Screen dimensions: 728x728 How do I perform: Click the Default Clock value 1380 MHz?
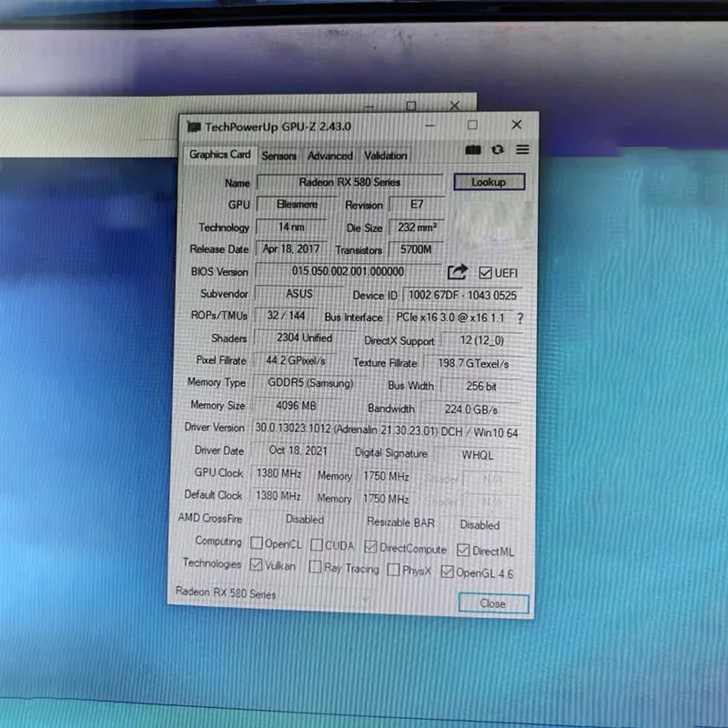[278, 495]
